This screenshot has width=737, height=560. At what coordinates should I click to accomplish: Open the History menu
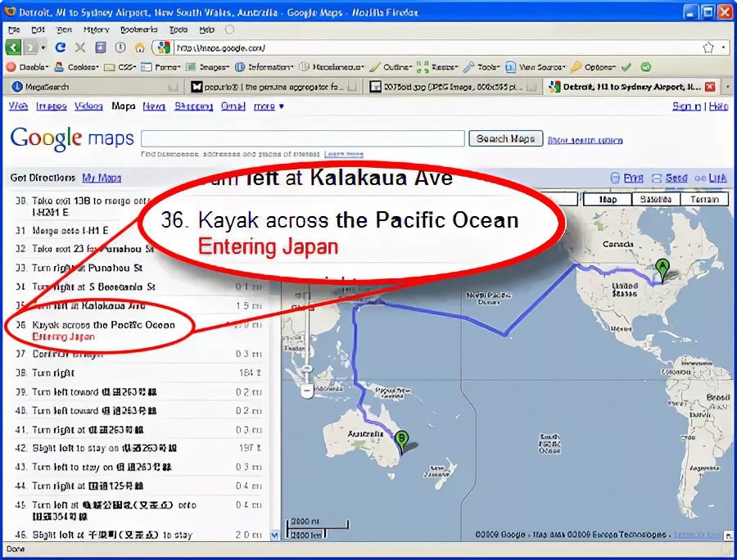(x=97, y=29)
